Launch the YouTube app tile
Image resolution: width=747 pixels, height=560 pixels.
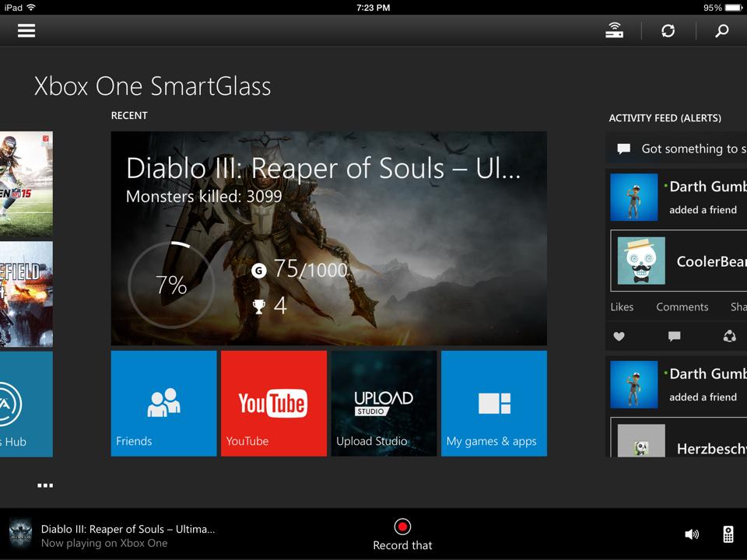[273, 403]
